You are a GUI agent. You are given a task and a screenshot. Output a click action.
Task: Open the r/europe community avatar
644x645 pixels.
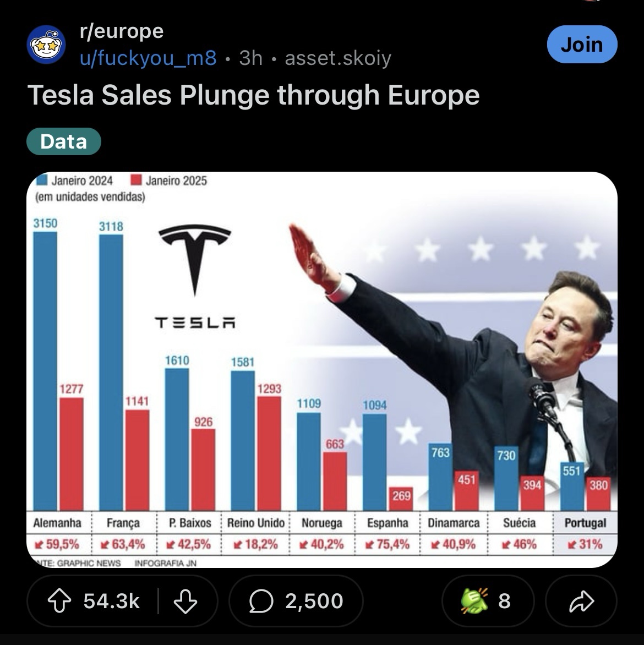[x=46, y=45]
